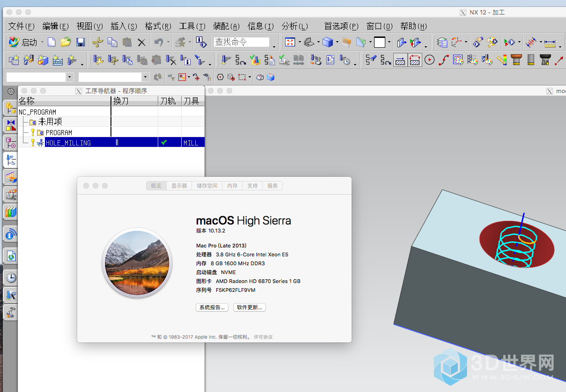Delete with the black X icon
Viewport: 566px width, 392px height.
(141, 42)
